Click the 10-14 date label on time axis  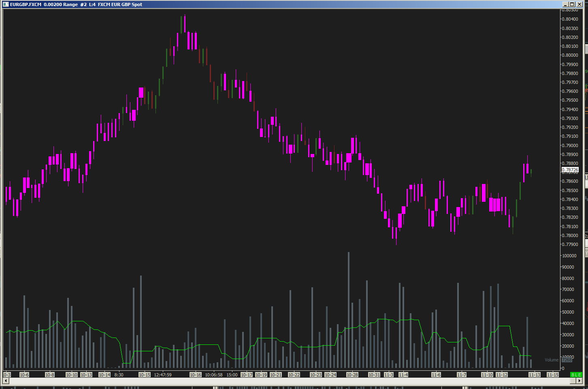(104, 375)
